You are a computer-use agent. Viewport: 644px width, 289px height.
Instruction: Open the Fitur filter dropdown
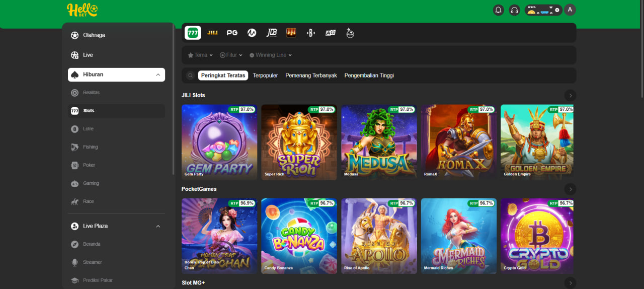click(231, 55)
